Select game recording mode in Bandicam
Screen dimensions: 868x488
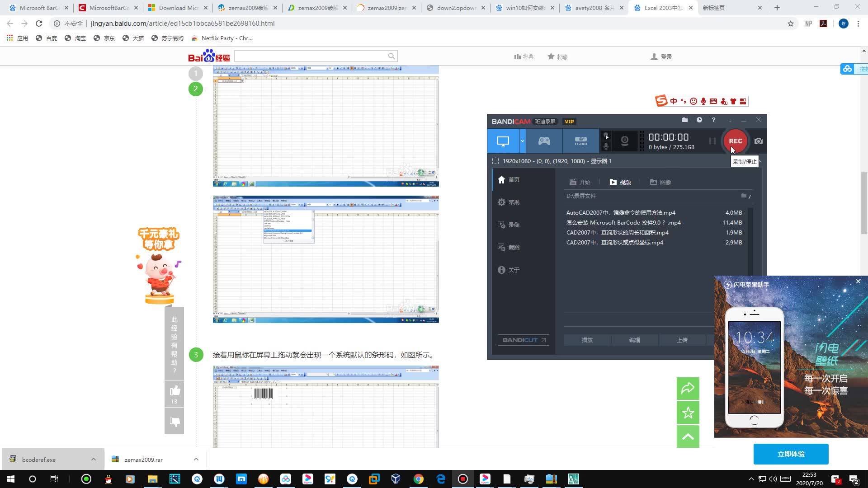tap(544, 141)
